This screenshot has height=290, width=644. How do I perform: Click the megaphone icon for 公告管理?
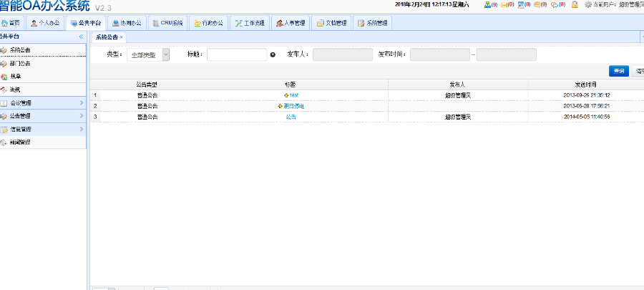(x=4, y=116)
